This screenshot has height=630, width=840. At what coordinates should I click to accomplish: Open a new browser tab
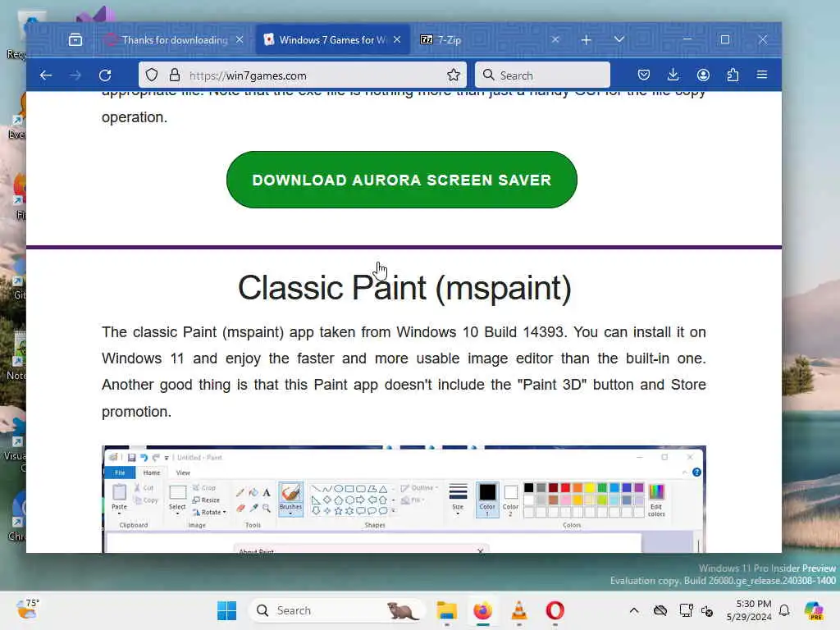pyautogui.click(x=586, y=39)
